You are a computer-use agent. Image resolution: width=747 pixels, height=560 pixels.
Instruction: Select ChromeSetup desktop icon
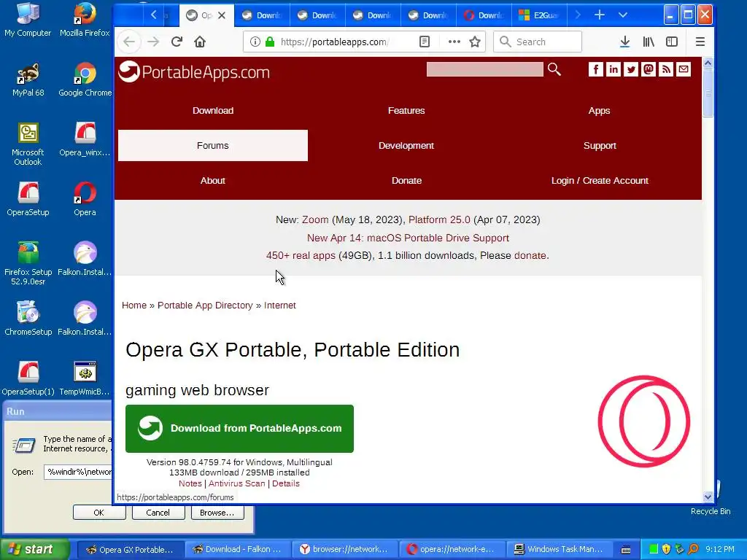[x=28, y=319]
